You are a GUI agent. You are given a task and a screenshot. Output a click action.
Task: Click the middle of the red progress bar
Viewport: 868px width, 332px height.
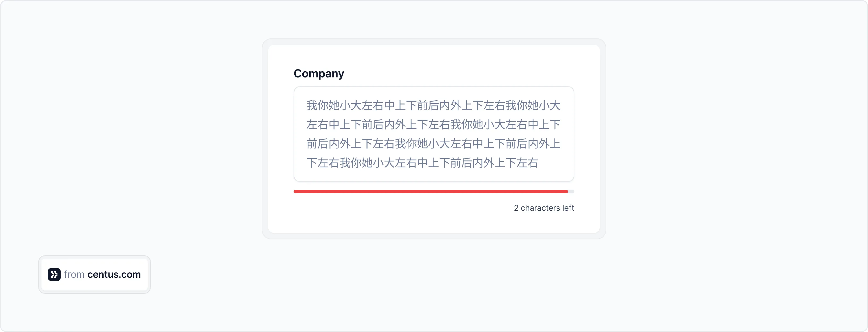click(x=431, y=192)
